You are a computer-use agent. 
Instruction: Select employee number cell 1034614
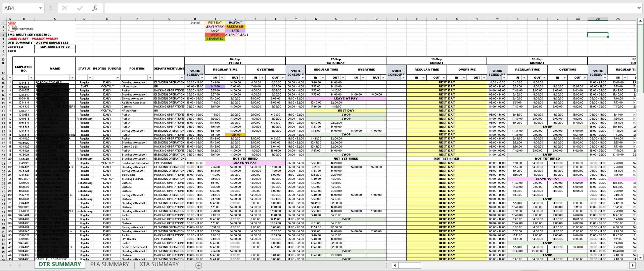24,83
